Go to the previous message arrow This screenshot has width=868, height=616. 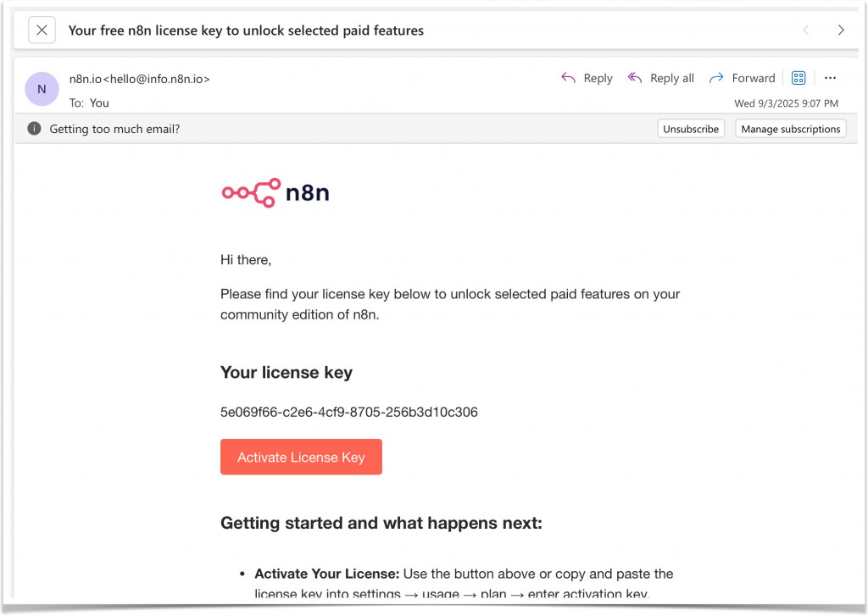pos(806,30)
